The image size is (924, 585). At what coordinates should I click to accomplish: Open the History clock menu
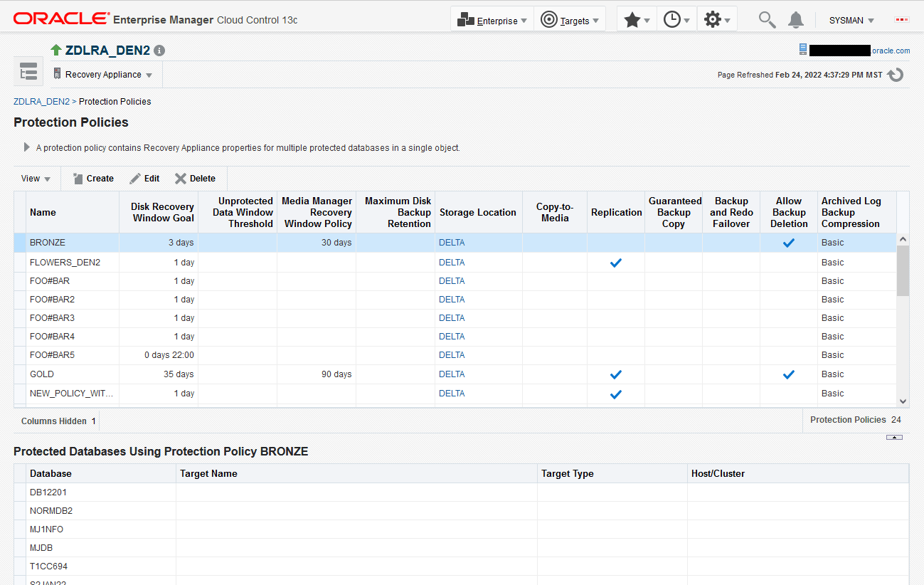[x=676, y=20]
